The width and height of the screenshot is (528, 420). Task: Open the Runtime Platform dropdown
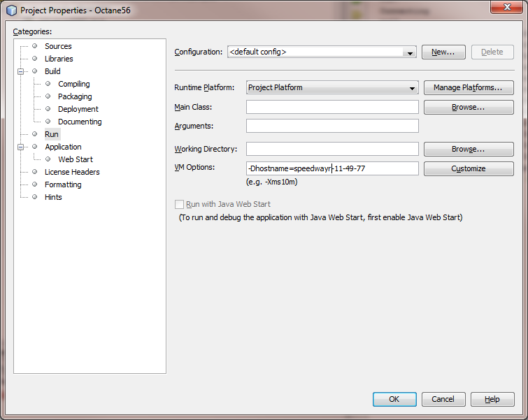(x=332, y=87)
